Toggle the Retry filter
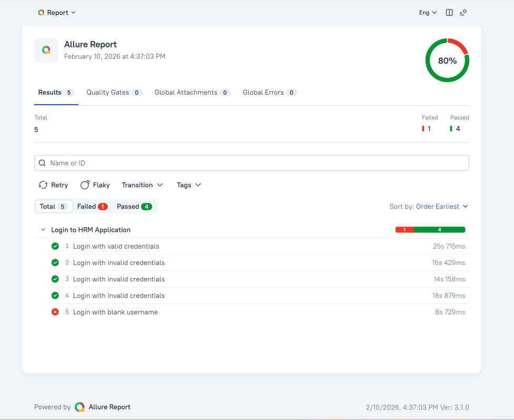Image resolution: width=514 pixels, height=420 pixels. tap(53, 185)
